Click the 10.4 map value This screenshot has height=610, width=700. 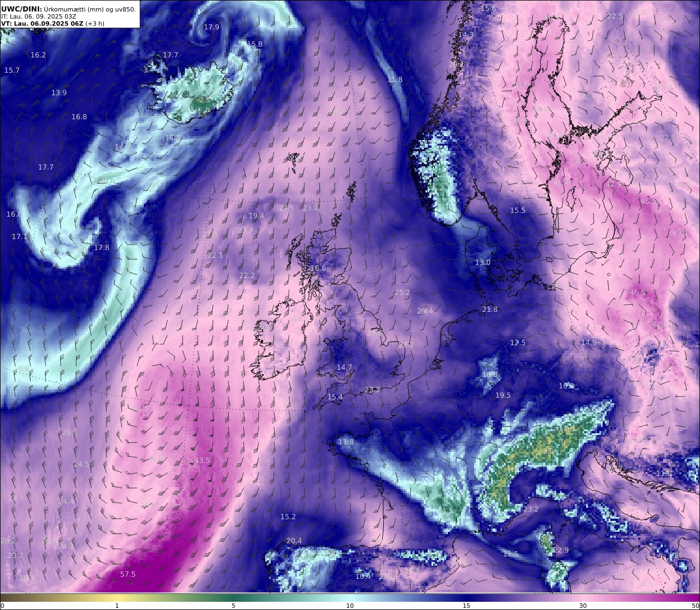pos(363,576)
